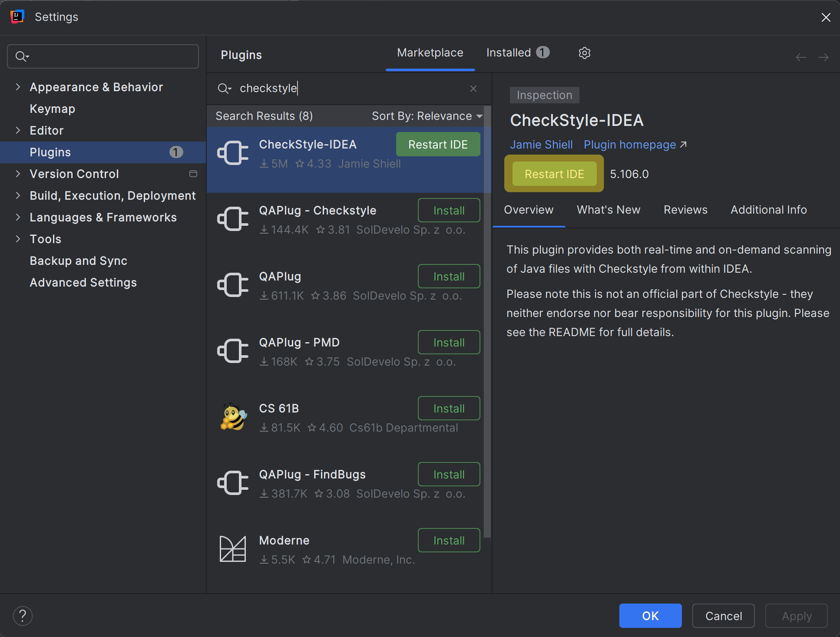Select the QAPlug - PMD plugin title
The image size is (840, 637).
[x=299, y=343]
